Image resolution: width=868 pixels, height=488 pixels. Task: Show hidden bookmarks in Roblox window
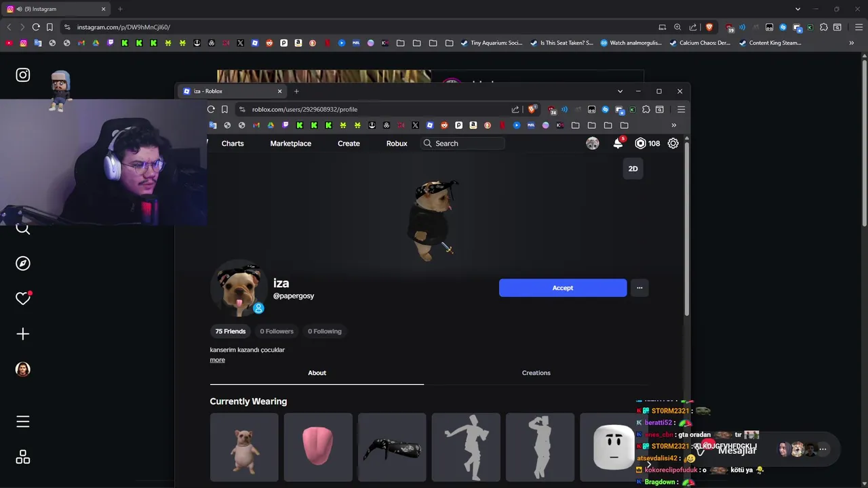[x=673, y=125]
